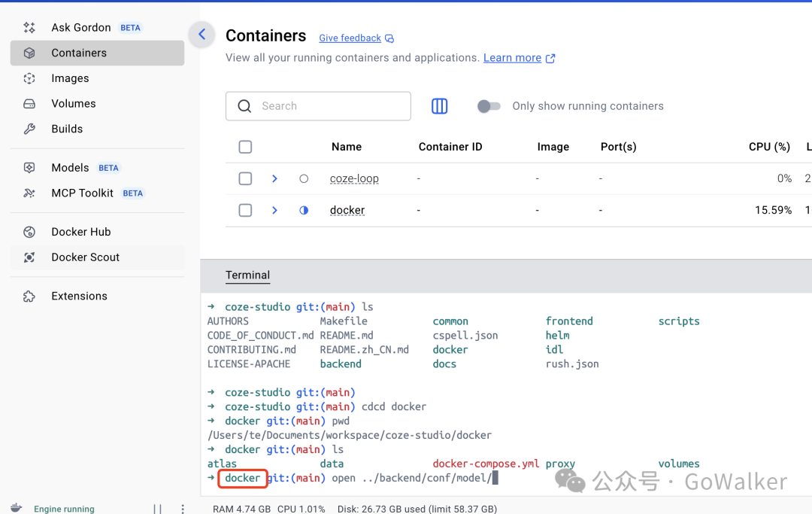Open Models section

pyautogui.click(x=70, y=167)
